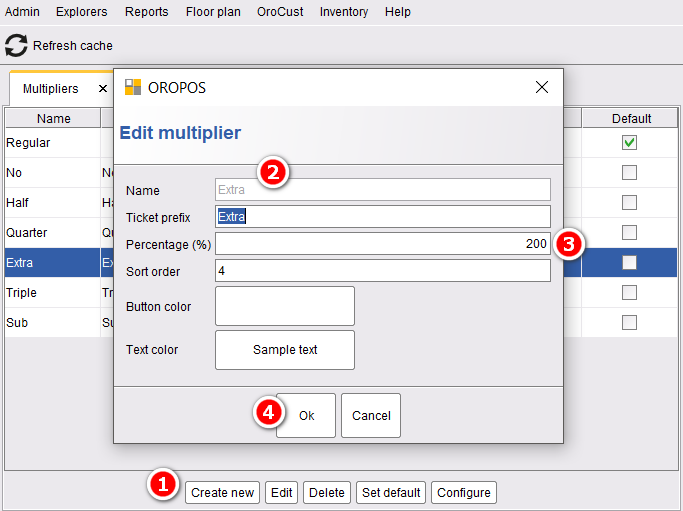
Task: Select the Sub row in the table
Action: pos(53,323)
